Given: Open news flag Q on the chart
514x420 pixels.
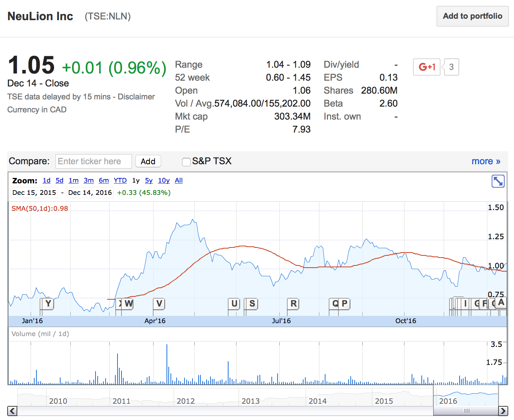Looking at the screenshot, I should click(335, 304).
